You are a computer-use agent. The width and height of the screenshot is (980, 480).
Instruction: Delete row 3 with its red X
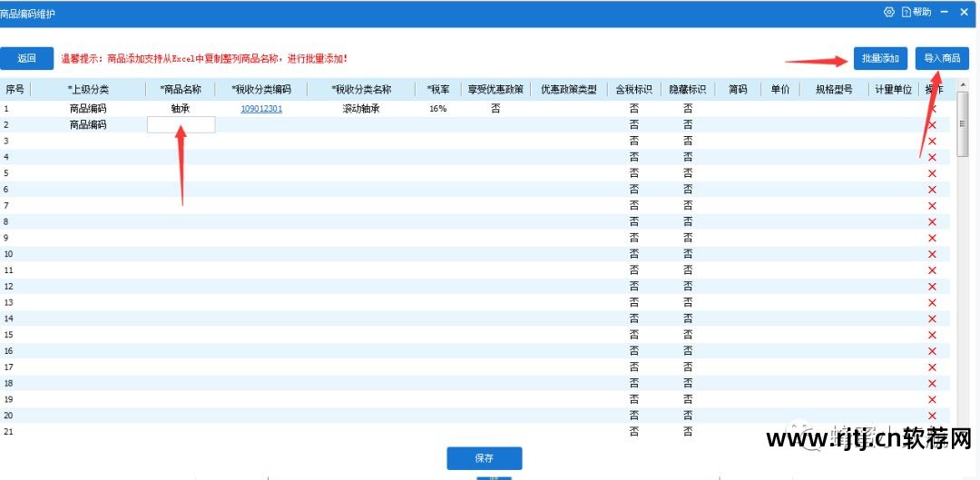pyautogui.click(x=932, y=142)
